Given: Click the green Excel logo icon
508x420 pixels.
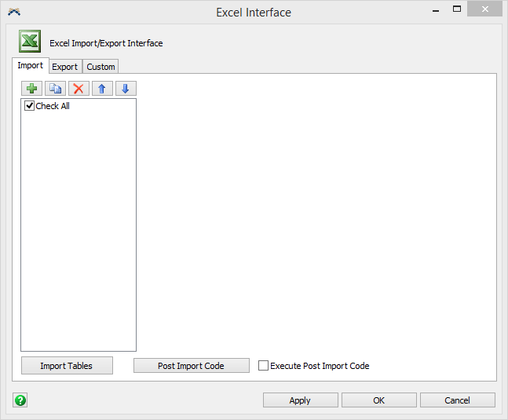Looking at the screenshot, I should pos(30,42).
